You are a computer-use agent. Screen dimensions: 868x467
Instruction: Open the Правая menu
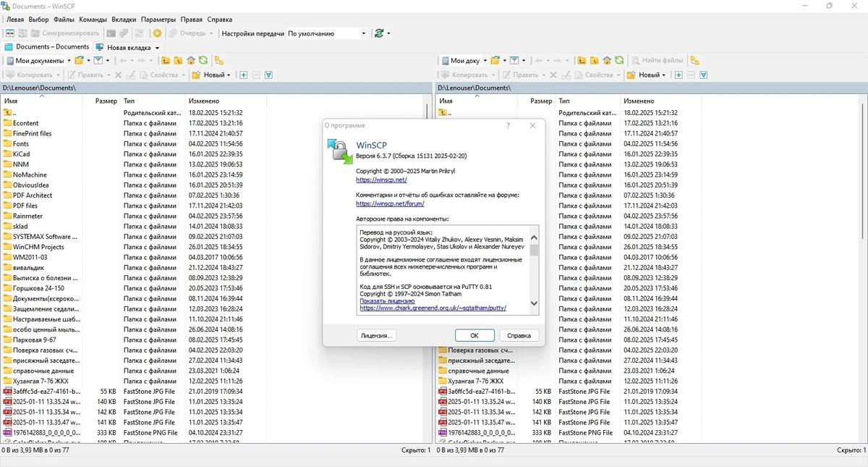[x=191, y=20]
